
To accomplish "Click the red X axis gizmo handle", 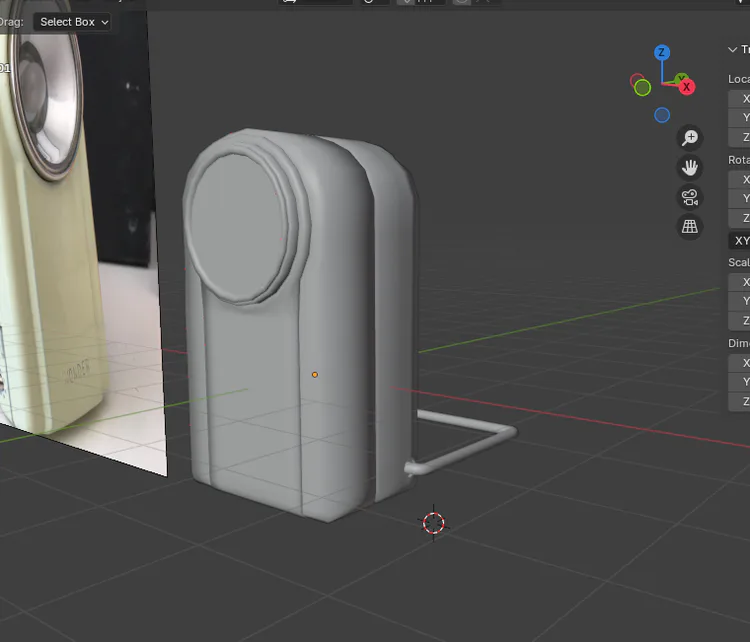I will point(687,87).
